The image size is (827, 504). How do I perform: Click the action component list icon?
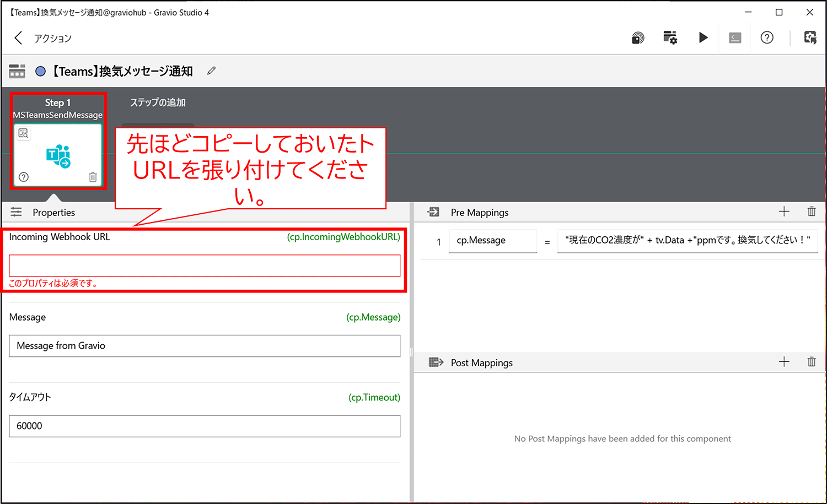(17, 71)
